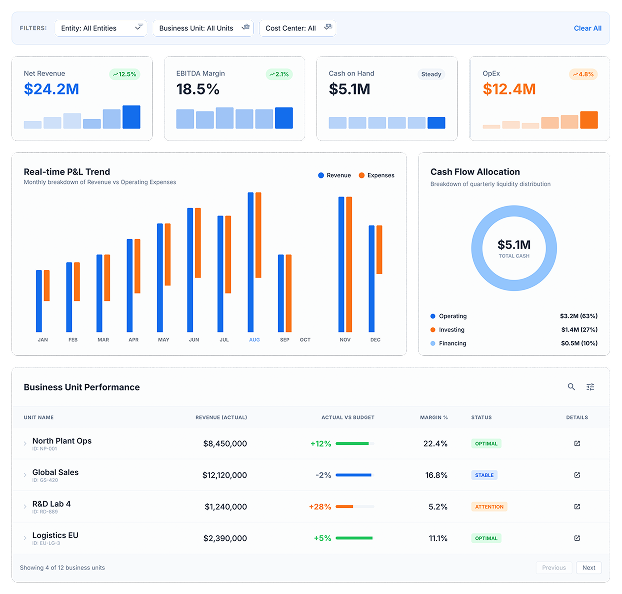Screen dimensions: 622x594
Task: Open details for North Plant Ops
Action: (577, 443)
